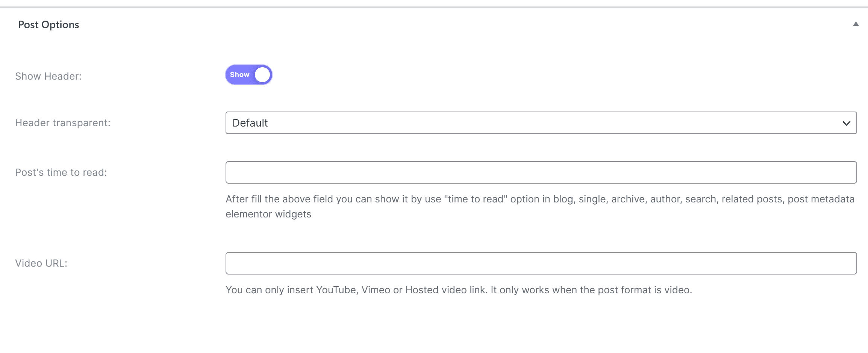Viewport: 868px width, 353px height.
Task: Collapse the Post Options panel triangle
Action: (856, 24)
